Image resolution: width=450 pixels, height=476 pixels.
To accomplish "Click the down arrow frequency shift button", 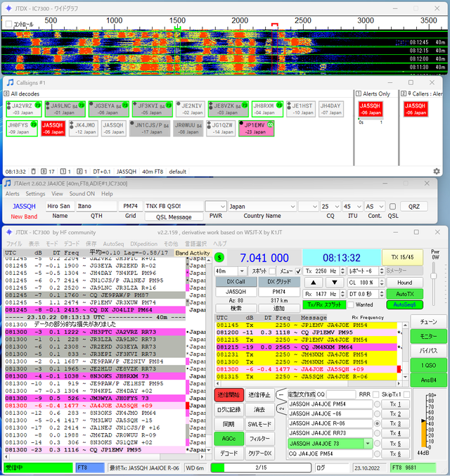I will pyautogui.click(x=334, y=283).
